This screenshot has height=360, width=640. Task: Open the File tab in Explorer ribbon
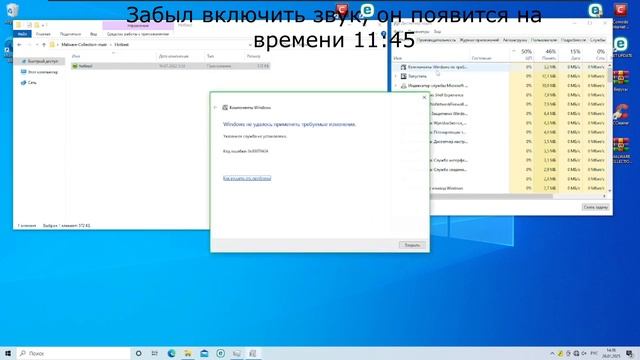(22, 34)
